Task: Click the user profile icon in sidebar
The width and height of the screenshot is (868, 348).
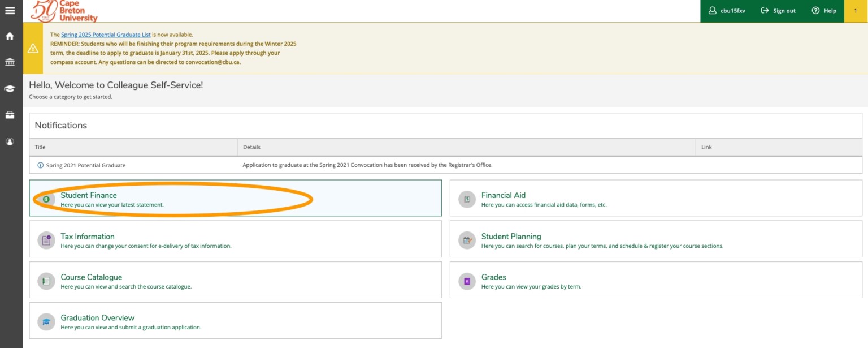Action: 10,141
